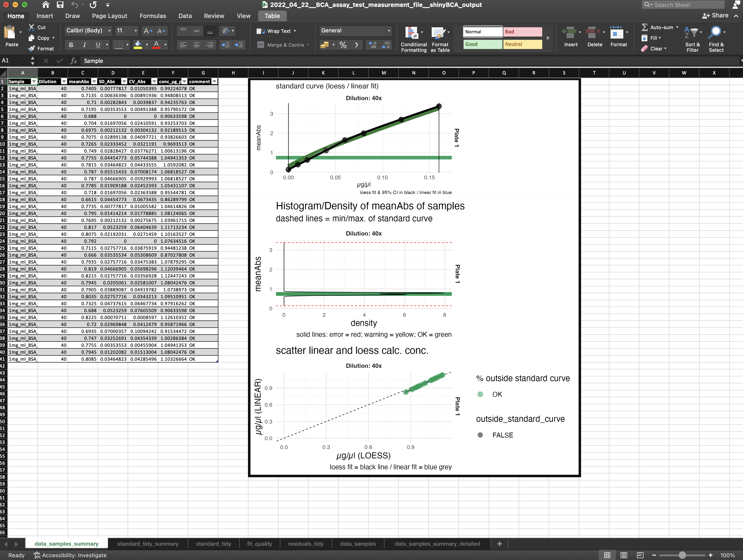
Task: Open the Formulas ribbon tab
Action: point(152,16)
